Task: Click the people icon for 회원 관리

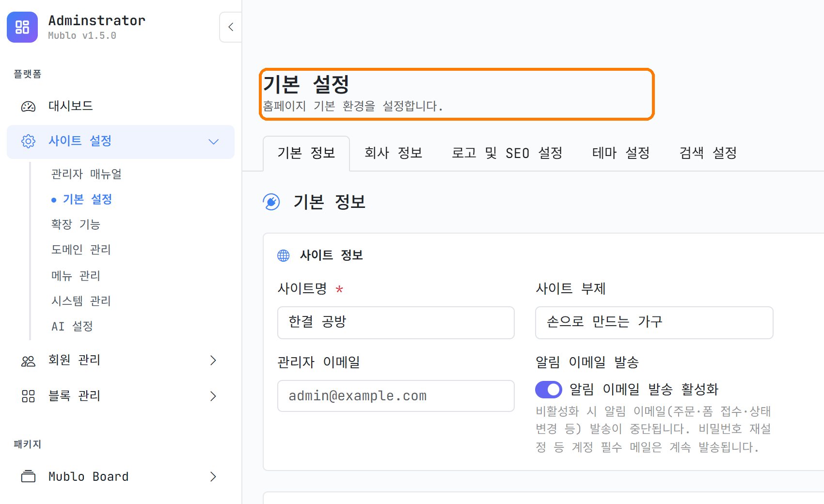Action: tap(28, 361)
